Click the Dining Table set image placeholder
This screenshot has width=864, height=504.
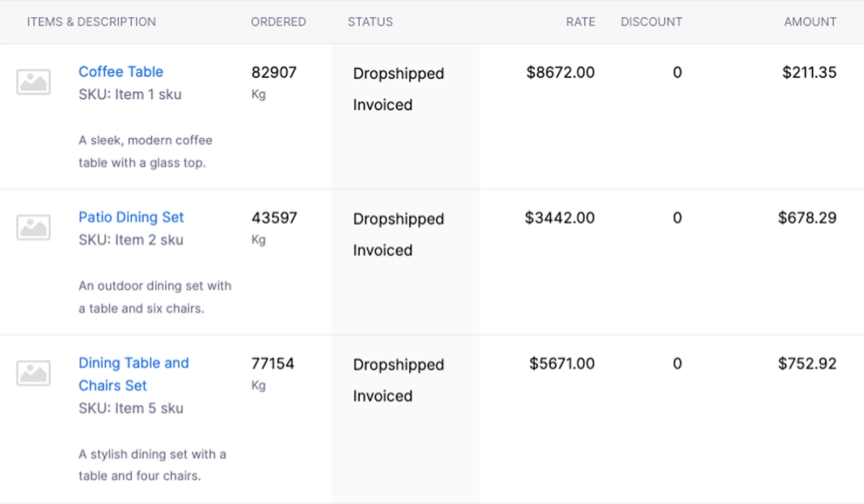click(33, 373)
